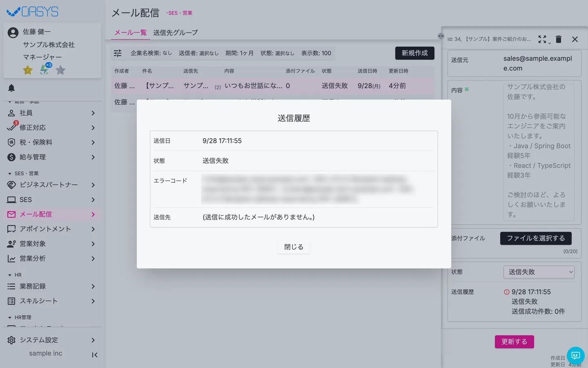Collapse the HR section triangle
This screenshot has width=588, height=368.
click(x=10, y=275)
